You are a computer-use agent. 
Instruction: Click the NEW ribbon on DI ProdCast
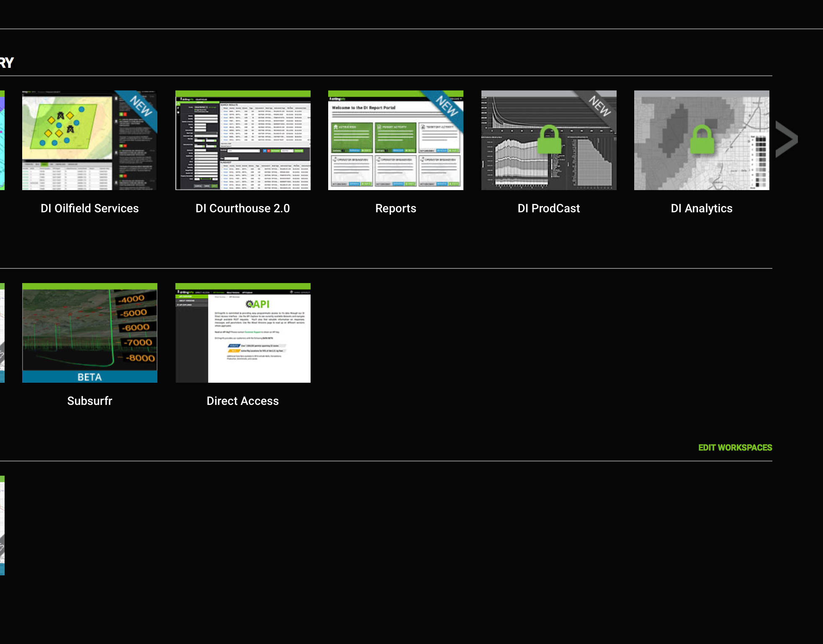click(599, 107)
